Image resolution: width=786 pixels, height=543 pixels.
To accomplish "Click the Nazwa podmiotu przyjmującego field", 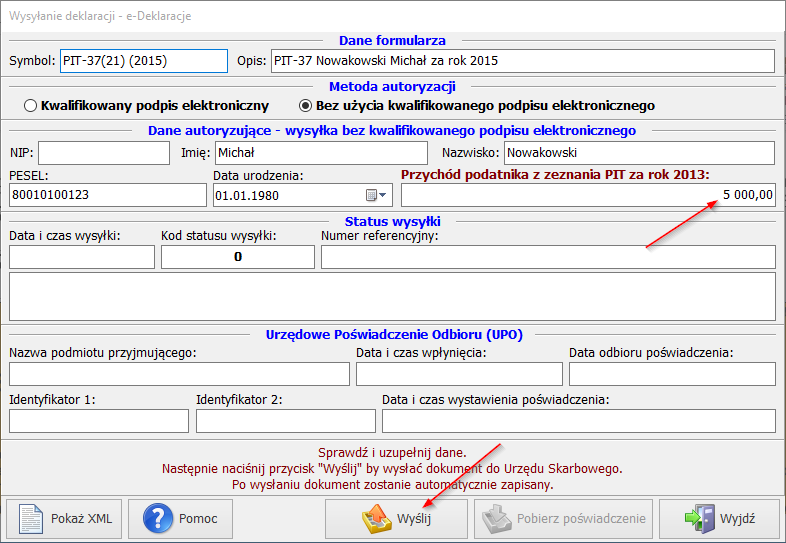I will tap(179, 374).
